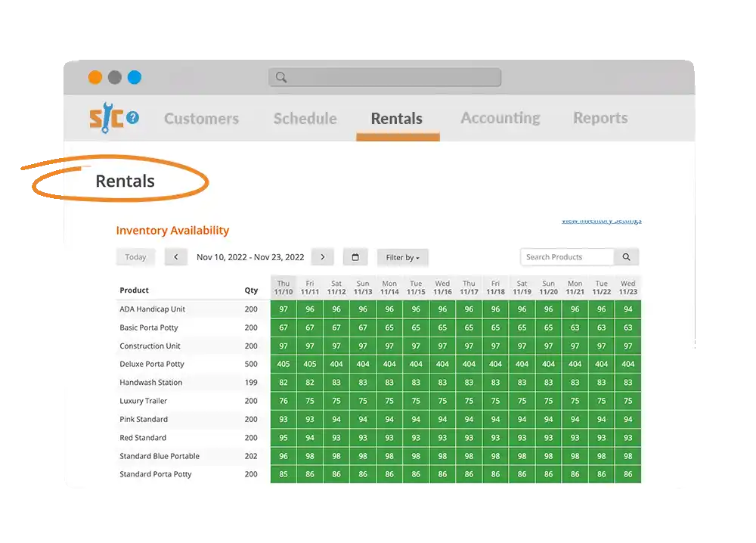Click the Tue 11/22 column header
Viewport: 756px width, 543px height.
click(x=602, y=287)
